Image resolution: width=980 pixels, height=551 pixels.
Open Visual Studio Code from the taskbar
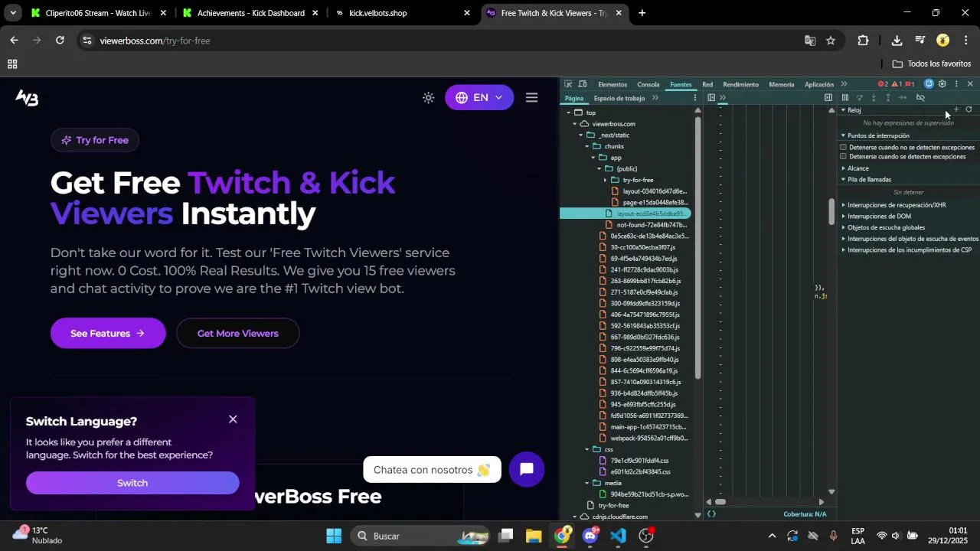(x=619, y=536)
